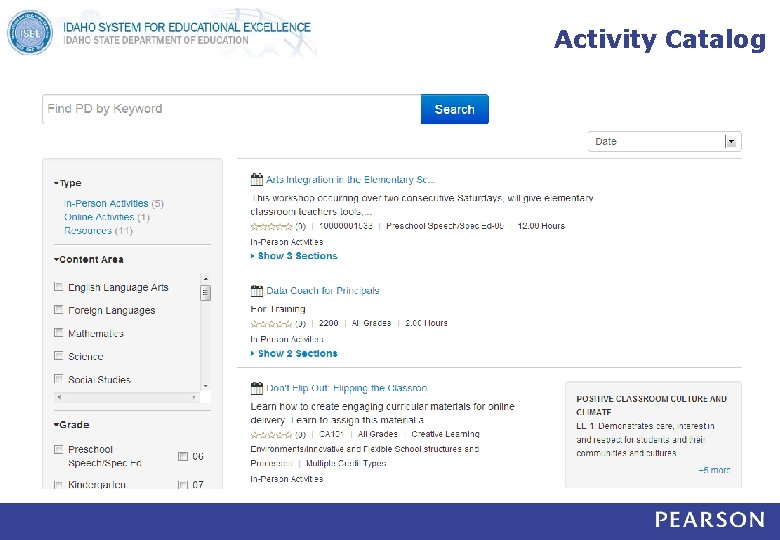Click the 12.00 Hours text
Screen dimensions: 780x540
tap(541, 226)
